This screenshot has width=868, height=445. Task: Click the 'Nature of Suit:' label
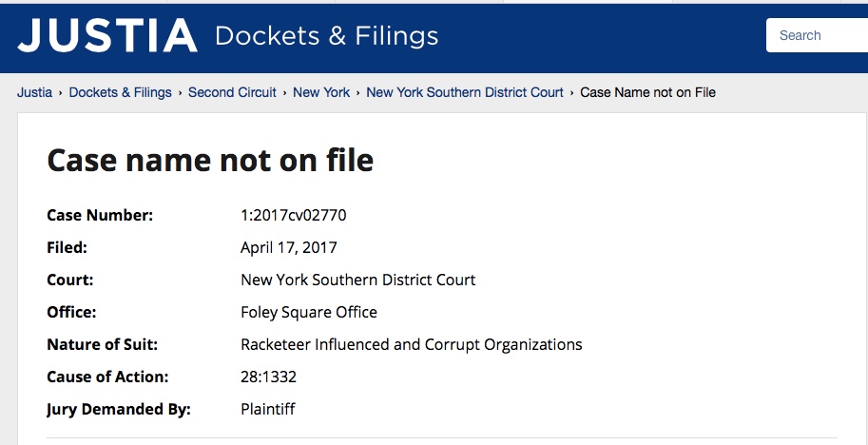(102, 344)
